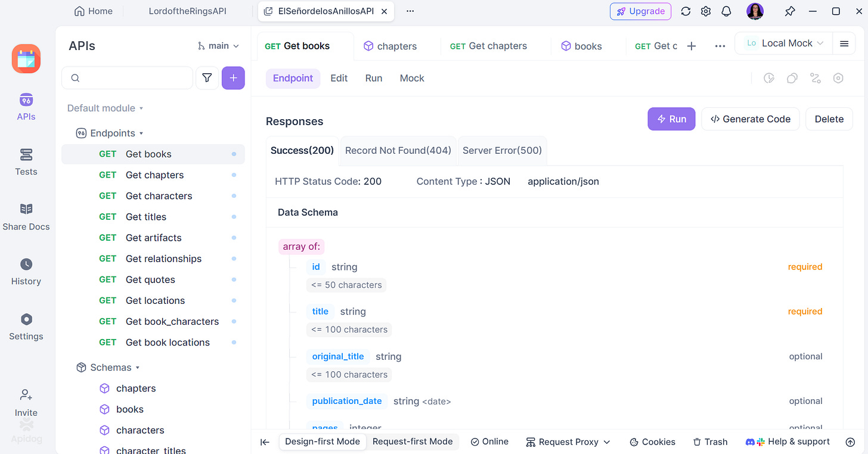This screenshot has height=454, width=868.
Task: Click the purple plus button to add API
Action: pyautogui.click(x=233, y=78)
